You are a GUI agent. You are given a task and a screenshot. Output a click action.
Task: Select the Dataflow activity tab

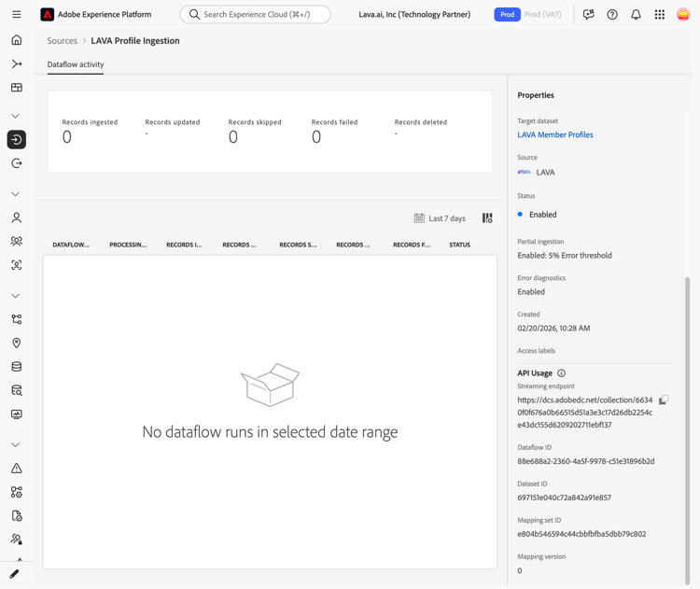point(76,64)
